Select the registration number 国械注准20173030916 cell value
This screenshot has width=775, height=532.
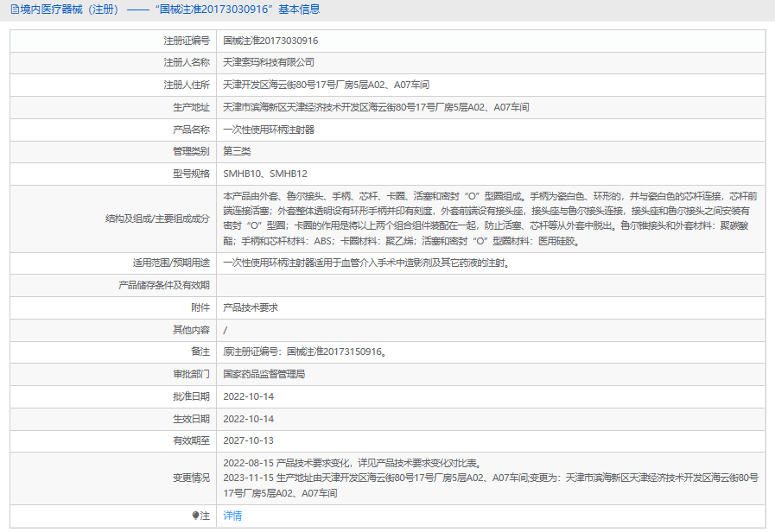click(x=270, y=41)
